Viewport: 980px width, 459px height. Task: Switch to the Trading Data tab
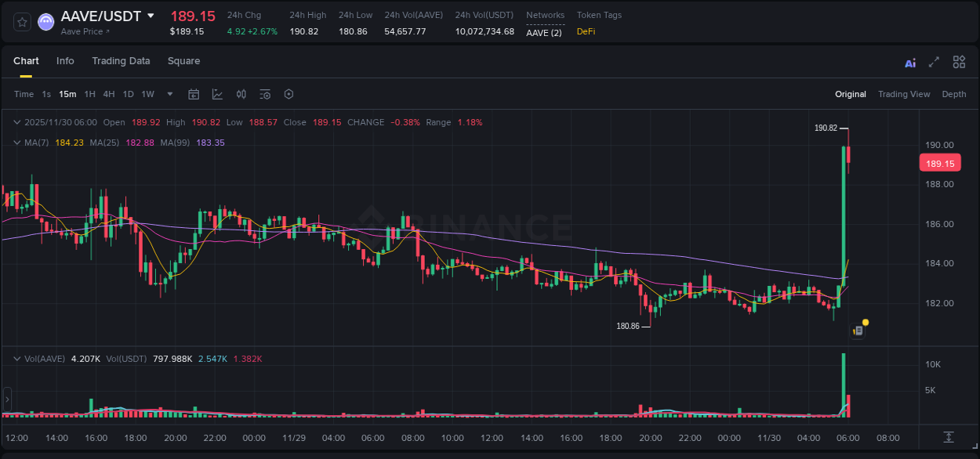(x=121, y=60)
